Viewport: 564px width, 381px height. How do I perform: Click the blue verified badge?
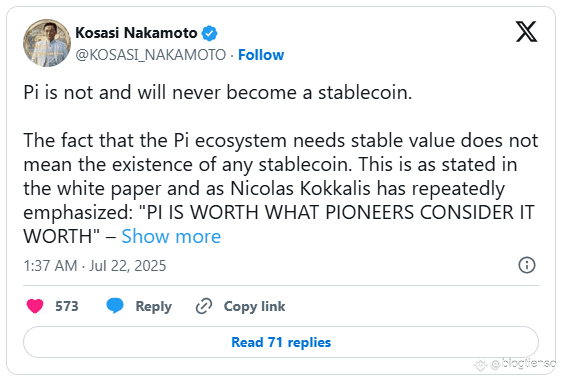click(x=209, y=33)
